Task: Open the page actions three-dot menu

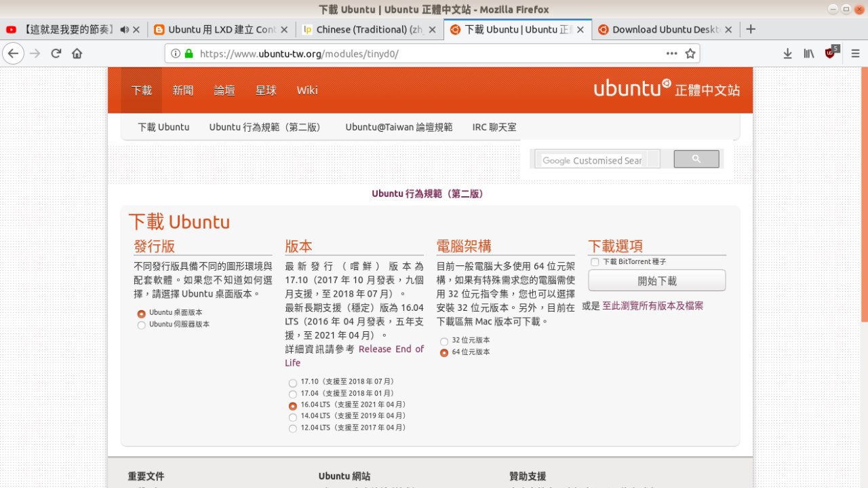Action: 671,54
